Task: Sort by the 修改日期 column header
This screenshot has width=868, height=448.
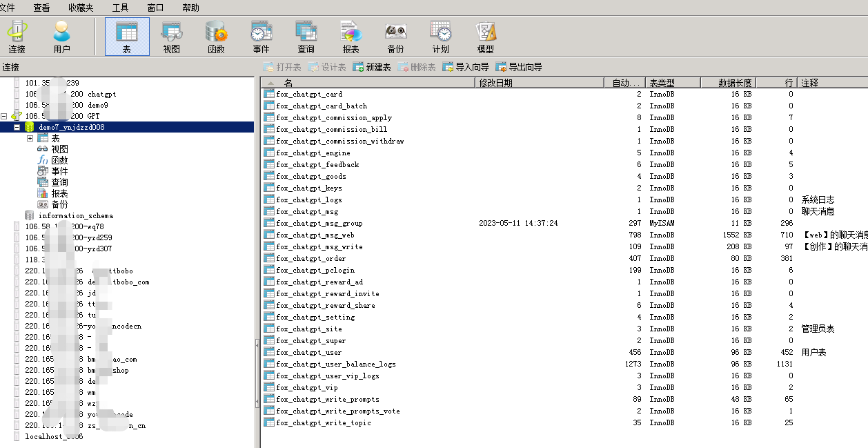Action: pos(538,83)
